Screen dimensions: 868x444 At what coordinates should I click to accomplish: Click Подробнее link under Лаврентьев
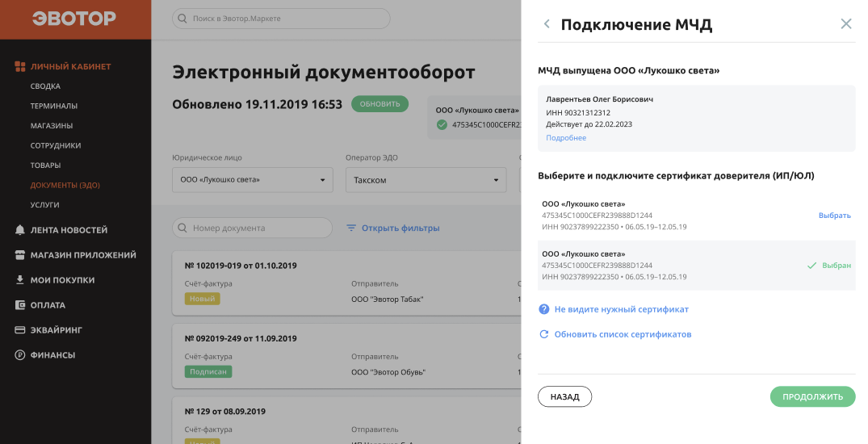566,138
